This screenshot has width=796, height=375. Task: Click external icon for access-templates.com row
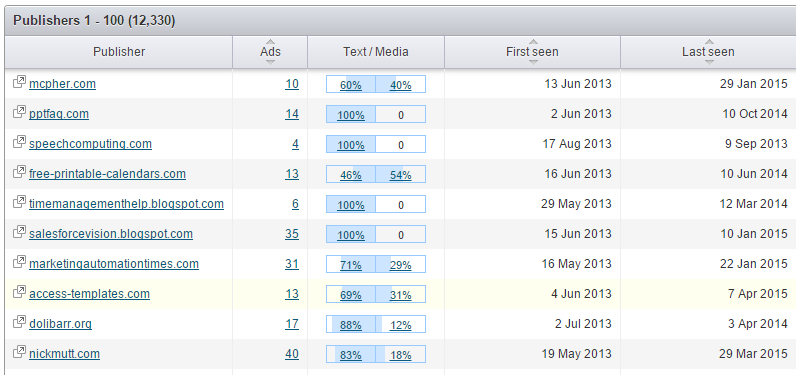[19, 292]
